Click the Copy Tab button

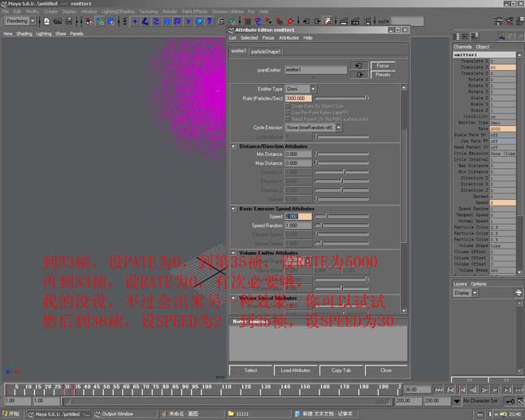point(341,370)
